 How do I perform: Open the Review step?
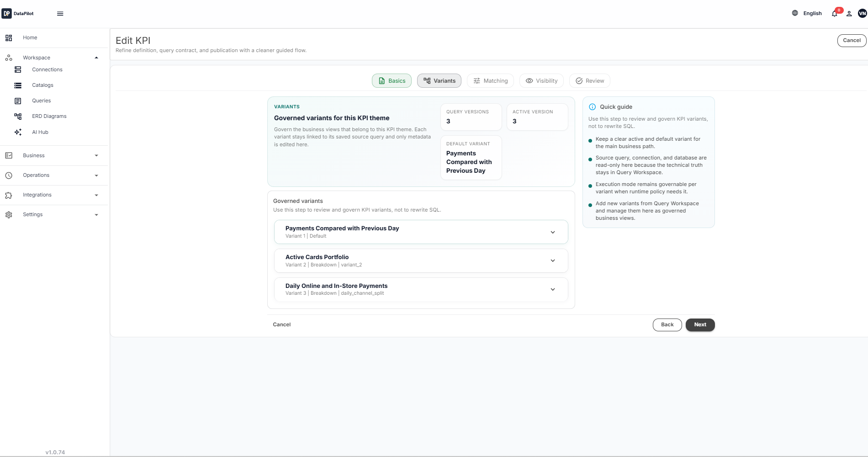[x=589, y=80]
